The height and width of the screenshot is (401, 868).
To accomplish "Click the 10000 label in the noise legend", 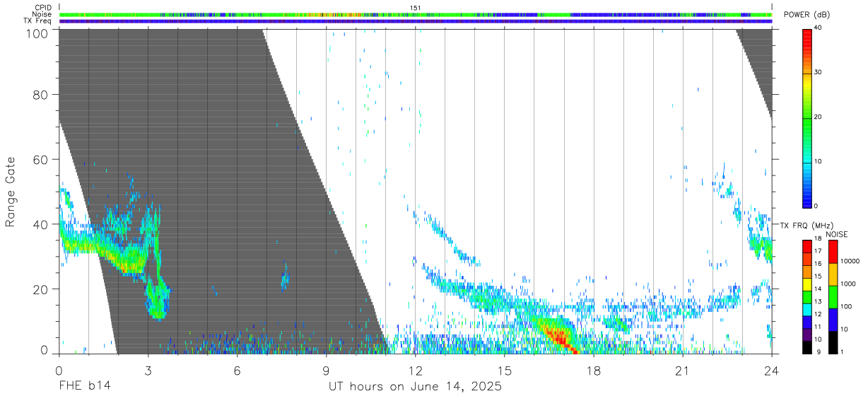I will 850,260.
